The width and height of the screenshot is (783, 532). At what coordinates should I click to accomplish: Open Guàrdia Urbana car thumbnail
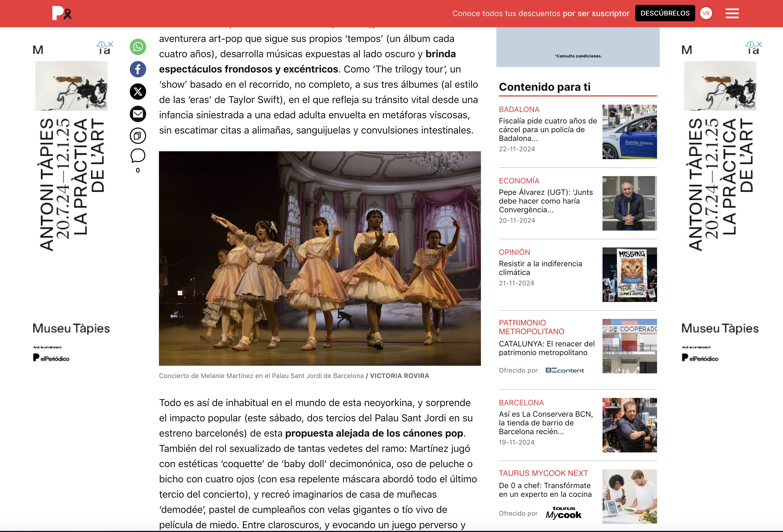pos(629,132)
